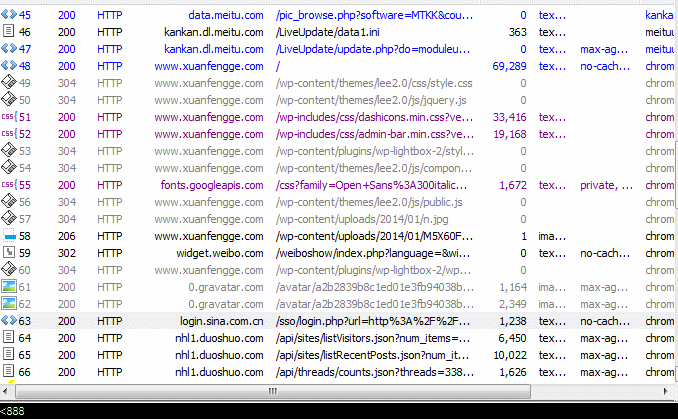The image size is (678, 419).
Task: Click the image icon of session 61
Action: [9, 286]
